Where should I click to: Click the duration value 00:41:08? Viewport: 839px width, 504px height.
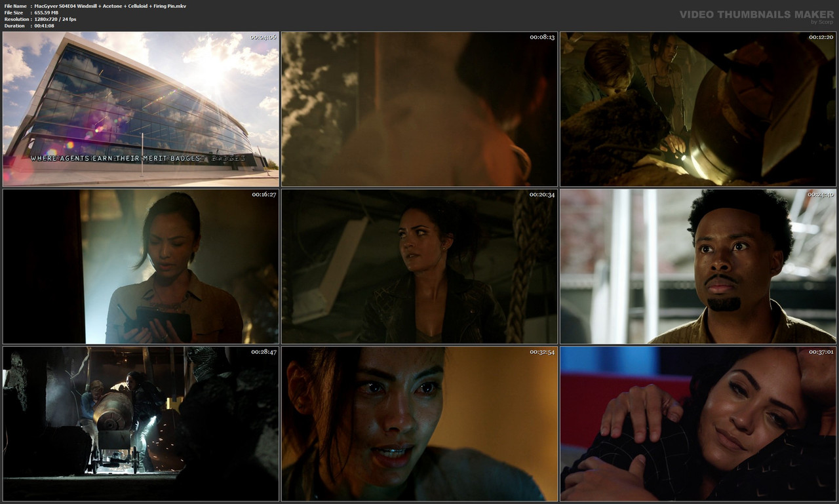[x=44, y=26]
